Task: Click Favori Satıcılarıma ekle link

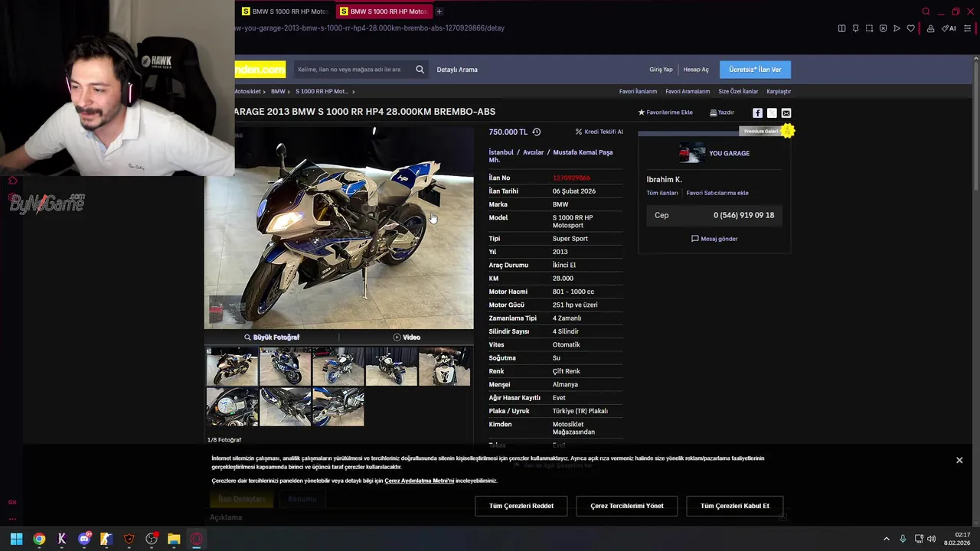Action: click(717, 193)
